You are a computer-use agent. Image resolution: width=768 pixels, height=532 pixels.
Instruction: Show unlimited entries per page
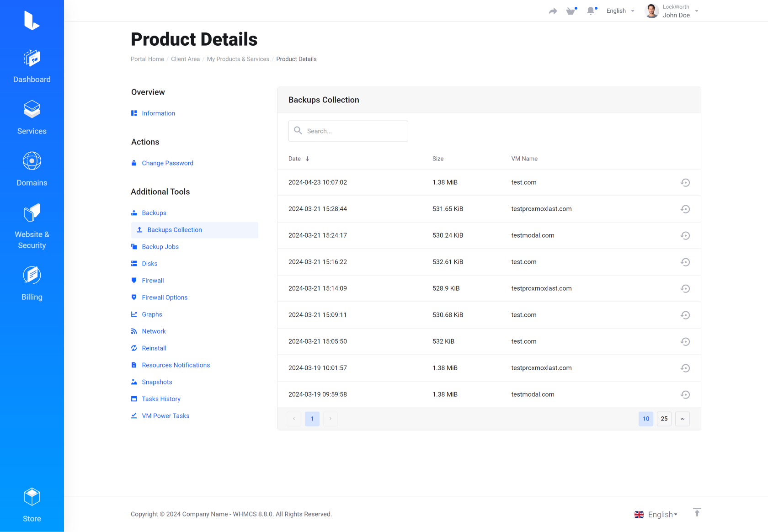pyautogui.click(x=683, y=419)
